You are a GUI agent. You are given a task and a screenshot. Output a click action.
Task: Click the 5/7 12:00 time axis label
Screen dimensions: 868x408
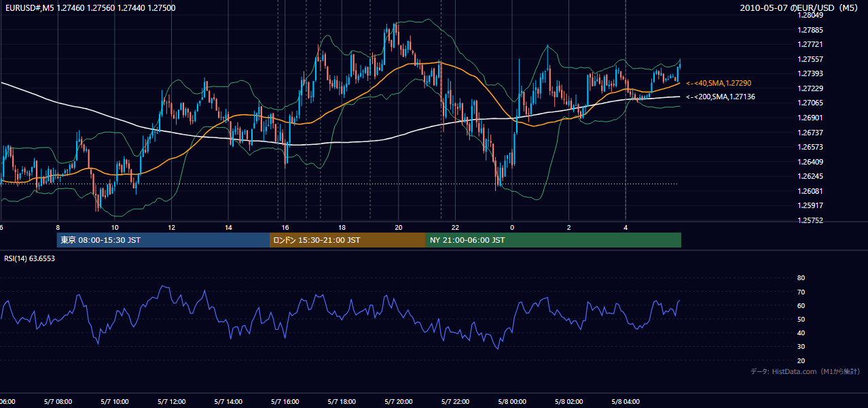click(x=171, y=402)
